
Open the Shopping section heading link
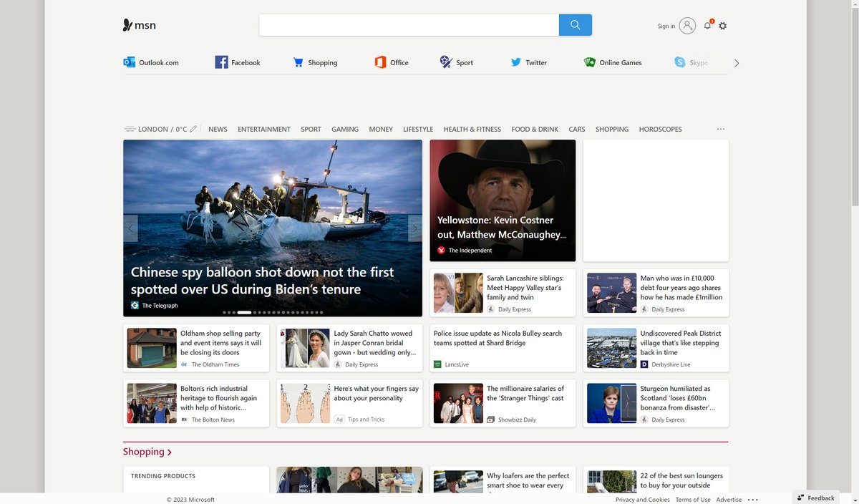coord(147,452)
